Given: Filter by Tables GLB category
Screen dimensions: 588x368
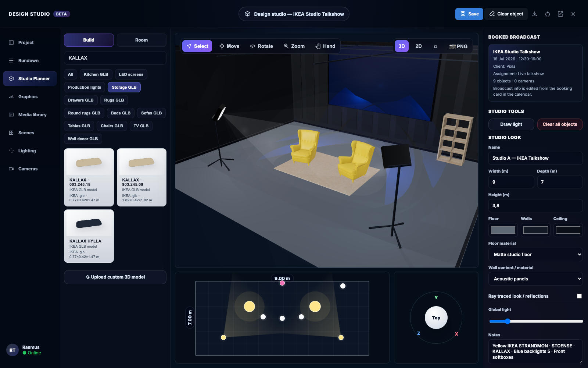Looking at the screenshot, I should [x=79, y=126].
